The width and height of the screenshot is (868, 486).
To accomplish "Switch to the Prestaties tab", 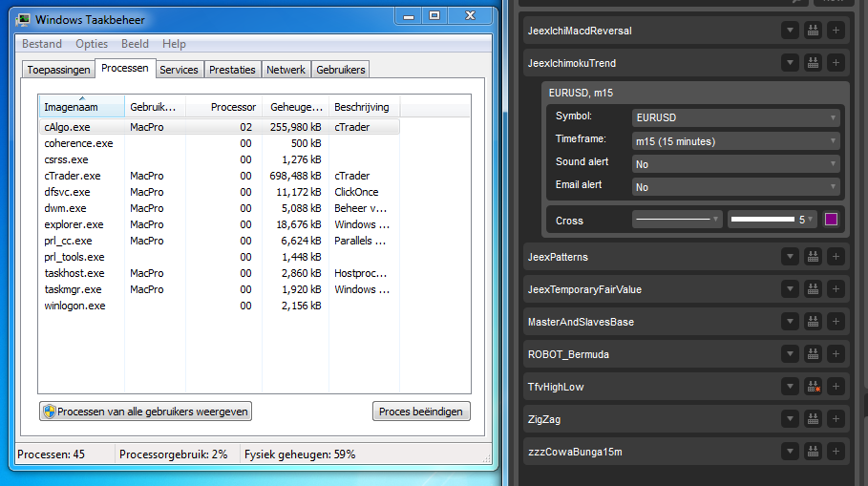I will pos(232,70).
